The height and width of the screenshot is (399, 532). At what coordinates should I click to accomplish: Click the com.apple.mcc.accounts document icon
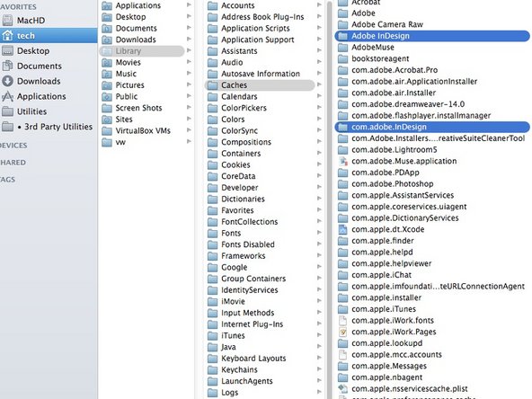343,355
